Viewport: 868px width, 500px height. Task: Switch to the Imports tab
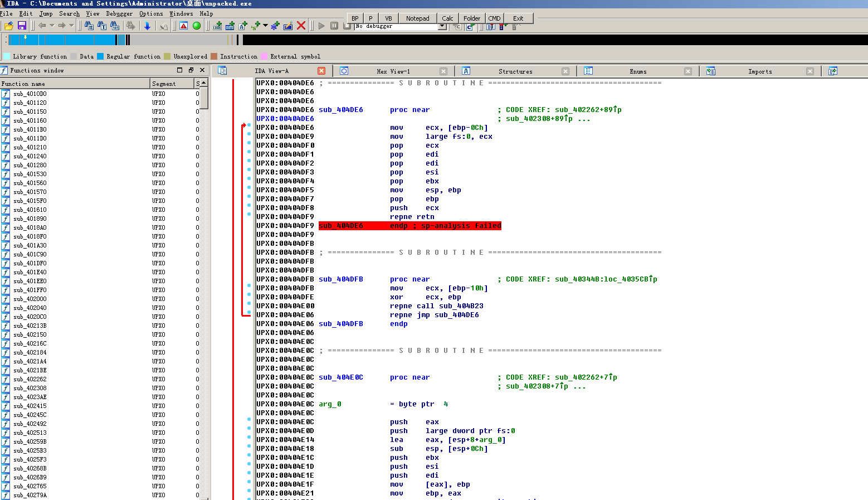pyautogui.click(x=760, y=71)
